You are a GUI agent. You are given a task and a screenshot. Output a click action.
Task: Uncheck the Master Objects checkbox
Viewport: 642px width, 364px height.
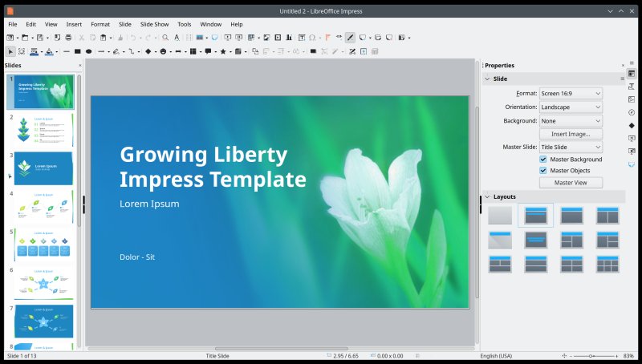click(x=543, y=171)
